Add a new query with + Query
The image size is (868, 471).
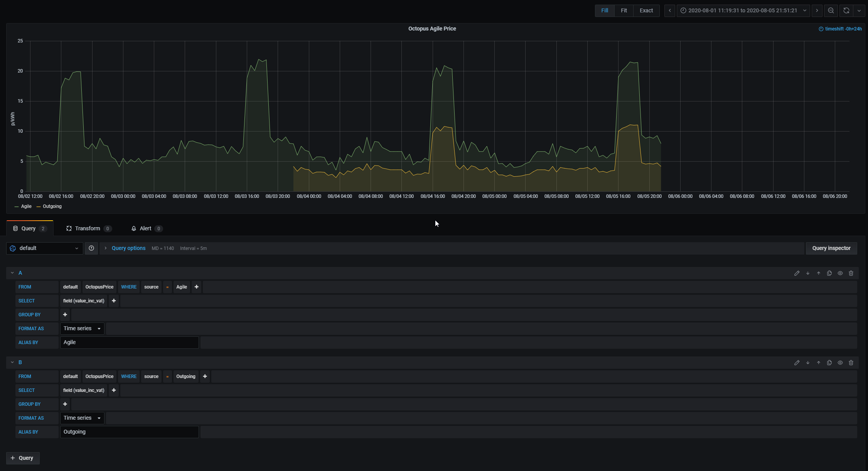(22, 458)
